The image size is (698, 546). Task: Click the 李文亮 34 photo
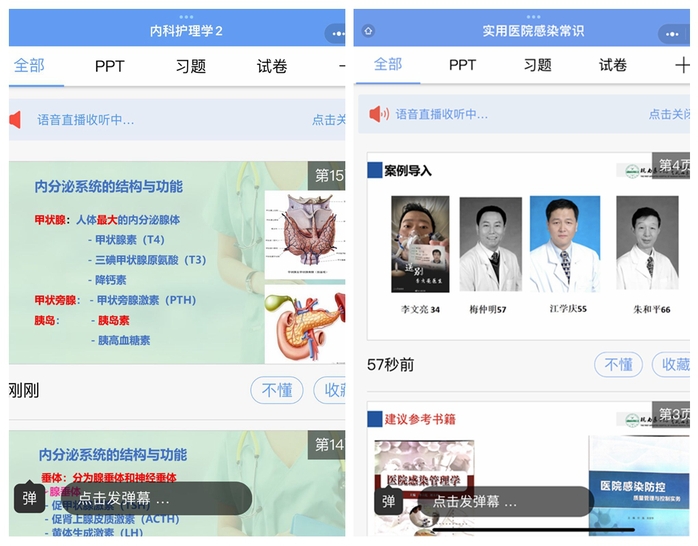click(x=420, y=244)
